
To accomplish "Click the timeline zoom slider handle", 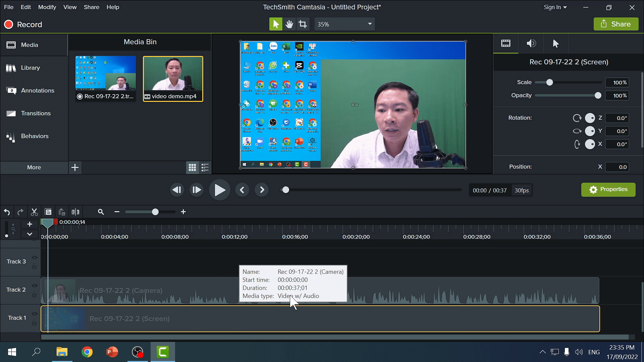I will 155,212.
